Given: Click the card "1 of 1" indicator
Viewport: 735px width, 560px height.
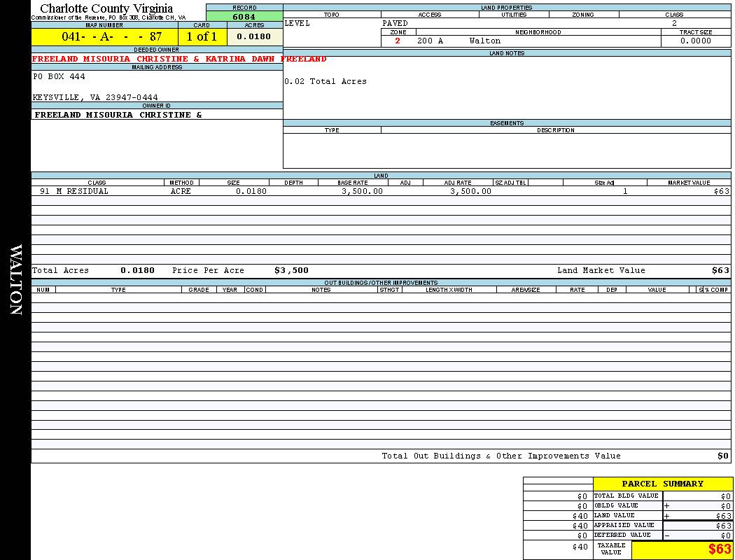Looking at the screenshot, I should (x=202, y=37).
